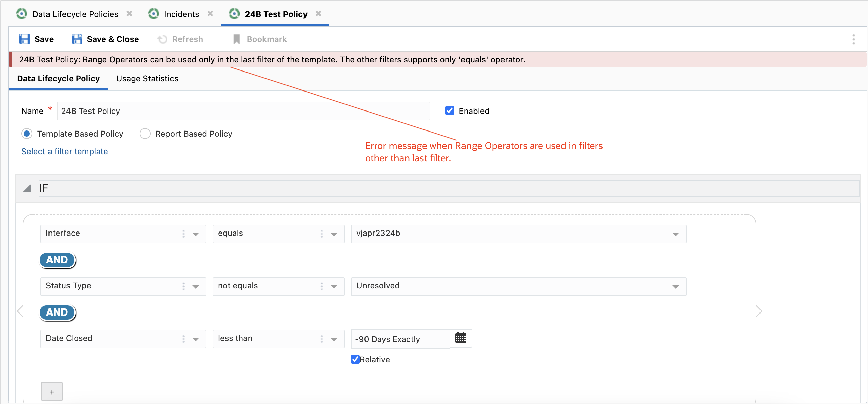
Task: Click the 'Select a filter template' link
Action: pyautogui.click(x=64, y=151)
